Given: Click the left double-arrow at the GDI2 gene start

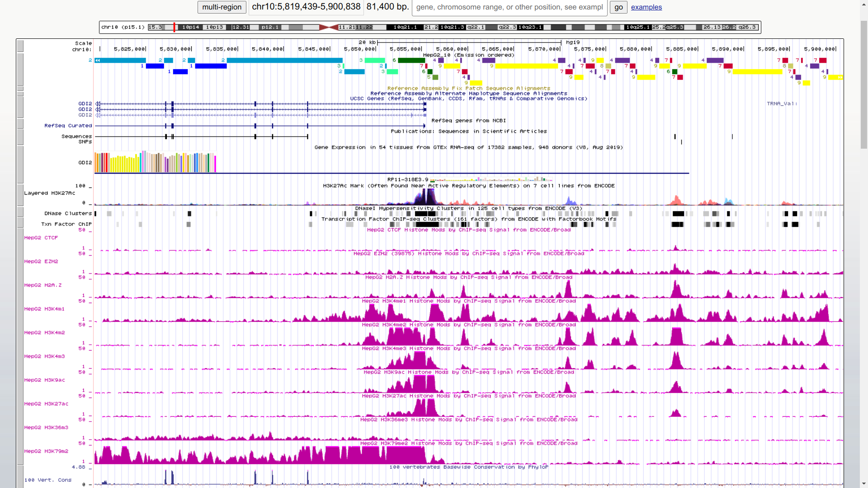Looking at the screenshot, I should tap(98, 103).
